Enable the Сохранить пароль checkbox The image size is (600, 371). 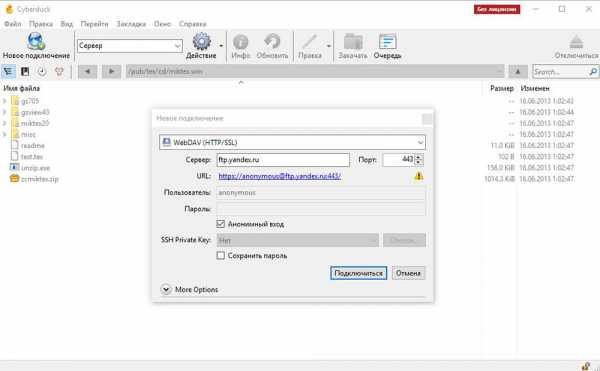point(220,255)
